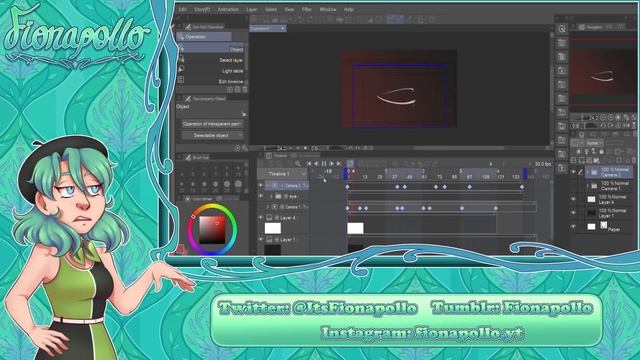This screenshot has width=640, height=360.
Task: Expand the Camera 1 track in the timeline
Action: click(268, 207)
